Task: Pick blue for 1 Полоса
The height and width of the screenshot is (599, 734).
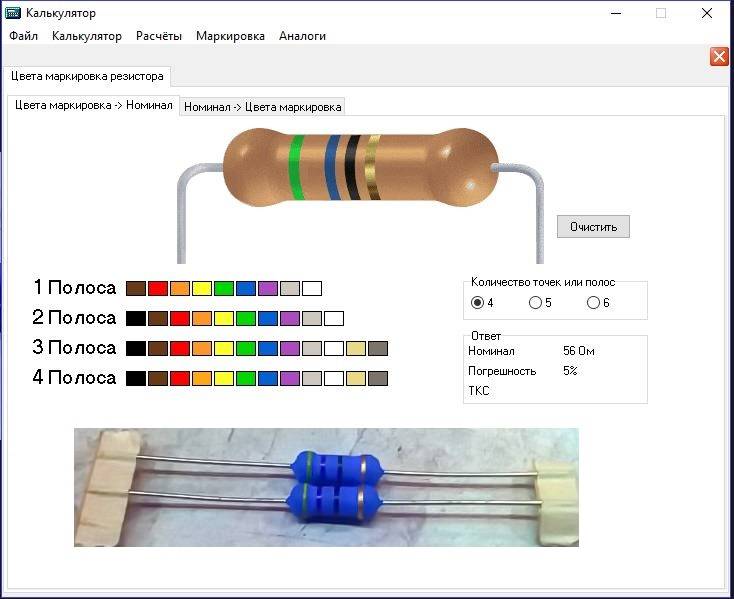Action: (246, 288)
